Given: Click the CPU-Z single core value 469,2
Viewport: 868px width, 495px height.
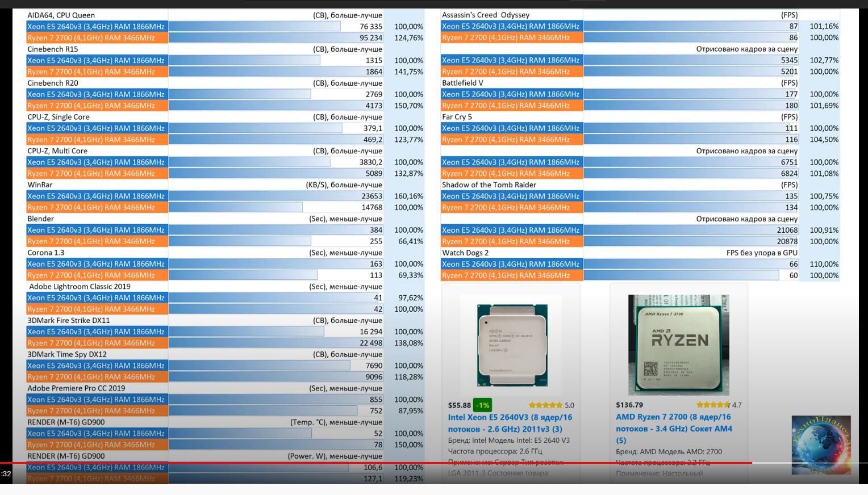Looking at the screenshot, I should (373, 140).
